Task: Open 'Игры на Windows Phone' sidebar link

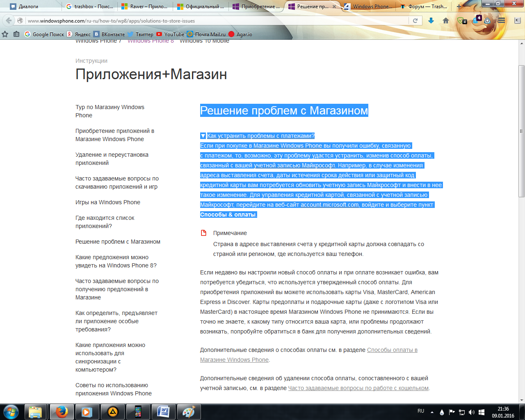Action: (x=108, y=202)
